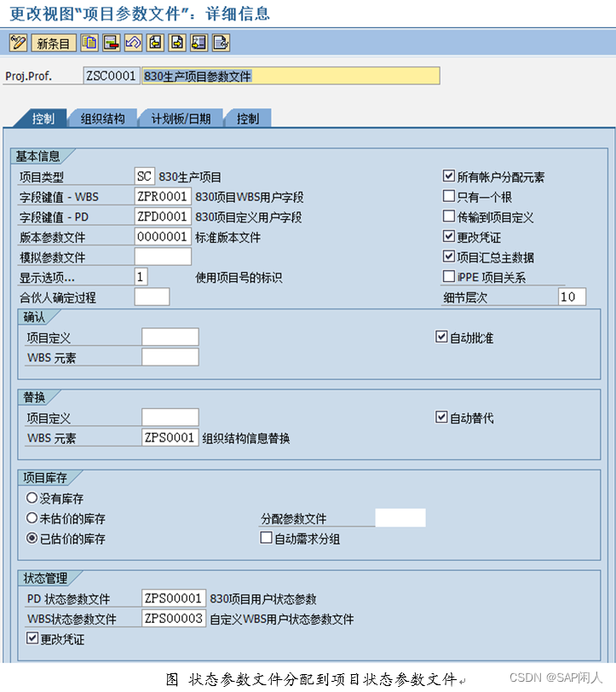Click the text 标准版本文件
Viewport: 616px width, 692px height.
[227, 238]
